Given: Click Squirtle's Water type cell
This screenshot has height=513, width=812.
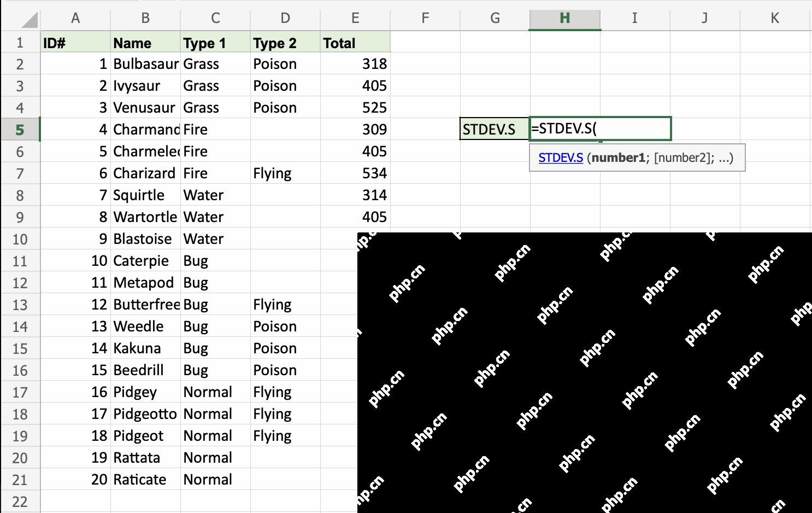Looking at the screenshot, I should tap(215, 195).
